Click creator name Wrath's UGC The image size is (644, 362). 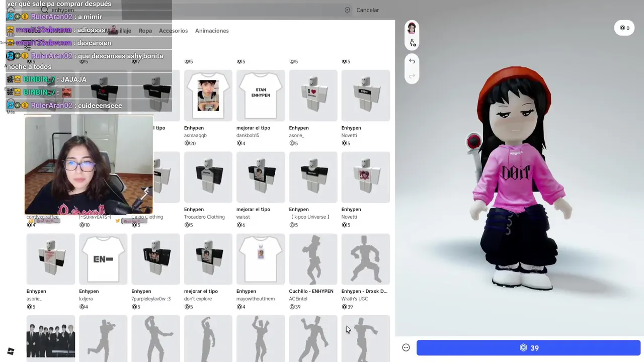coord(355,299)
